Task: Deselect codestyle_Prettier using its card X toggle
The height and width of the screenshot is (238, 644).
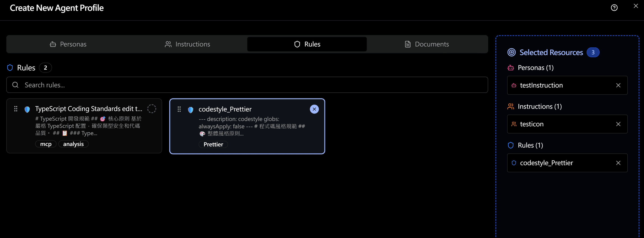Action: coord(314,109)
